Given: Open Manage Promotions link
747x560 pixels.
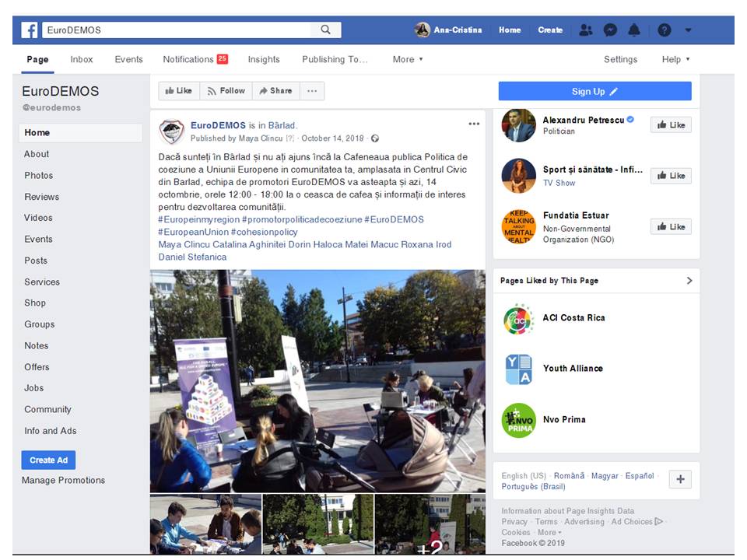Looking at the screenshot, I should 63,481.
